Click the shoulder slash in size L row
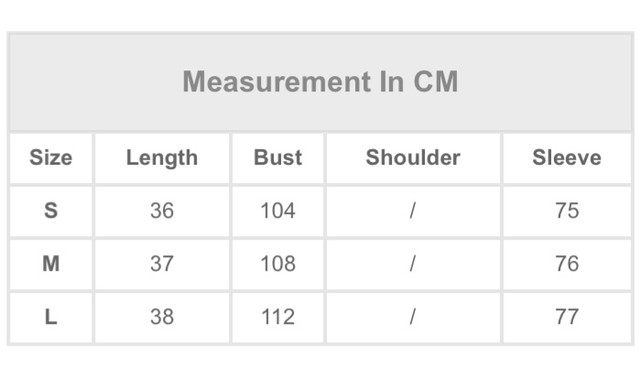The height and width of the screenshot is (367, 640). coord(413,317)
